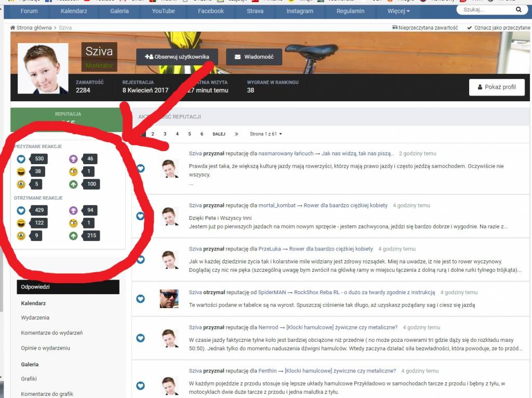This screenshot has width=532, height=398.
Task: Click heart icon beside mortal_kombat entry
Action: [x=140, y=216]
